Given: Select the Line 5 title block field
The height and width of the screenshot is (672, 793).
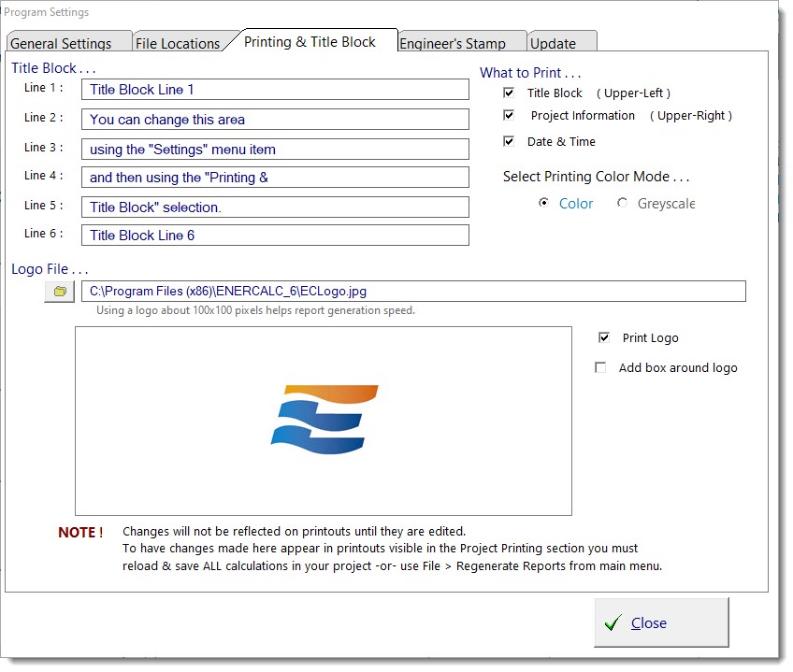Looking at the screenshot, I should (275, 207).
